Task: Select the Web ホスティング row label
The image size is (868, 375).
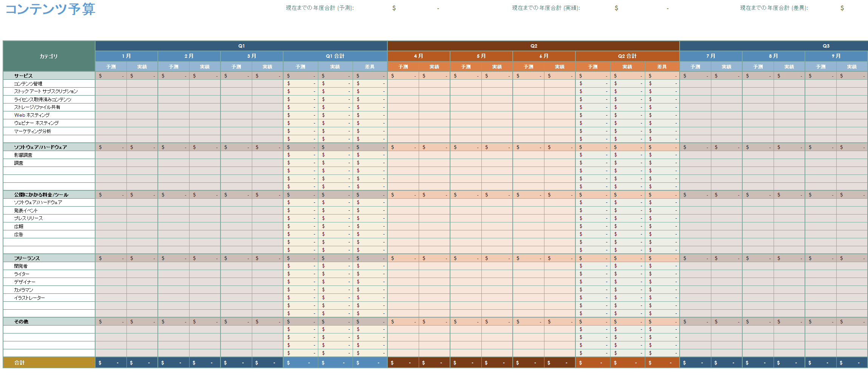Action: click(32, 115)
